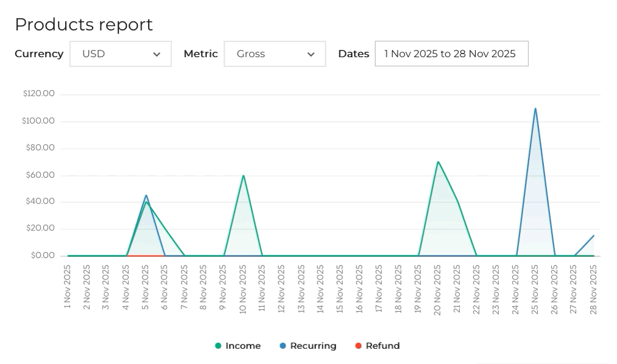Click the Metric dropdown chevron arrow
Screen dimensions: 617x364
point(311,54)
